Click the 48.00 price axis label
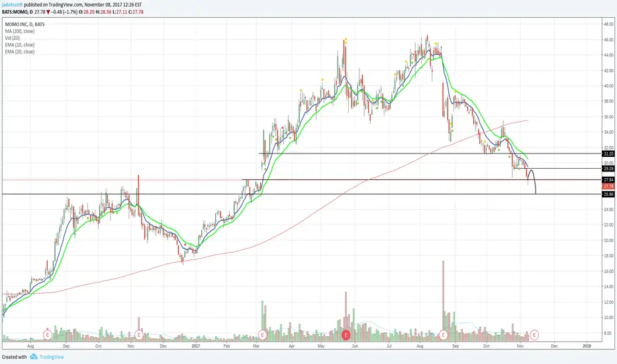Viewport: 617px width, 364px height. [x=608, y=24]
